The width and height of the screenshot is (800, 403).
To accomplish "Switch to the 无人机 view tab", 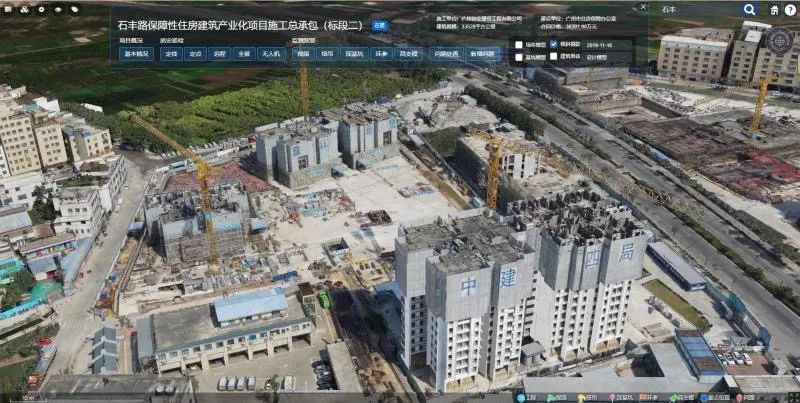I will (271, 54).
